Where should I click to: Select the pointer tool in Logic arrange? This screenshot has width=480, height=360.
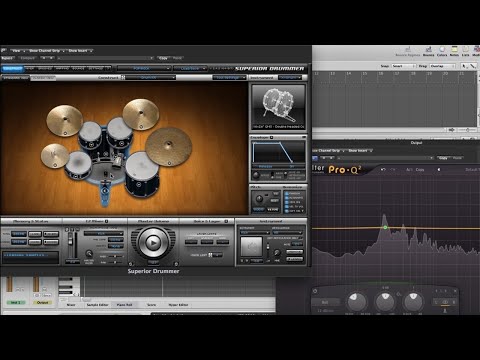tap(464, 66)
